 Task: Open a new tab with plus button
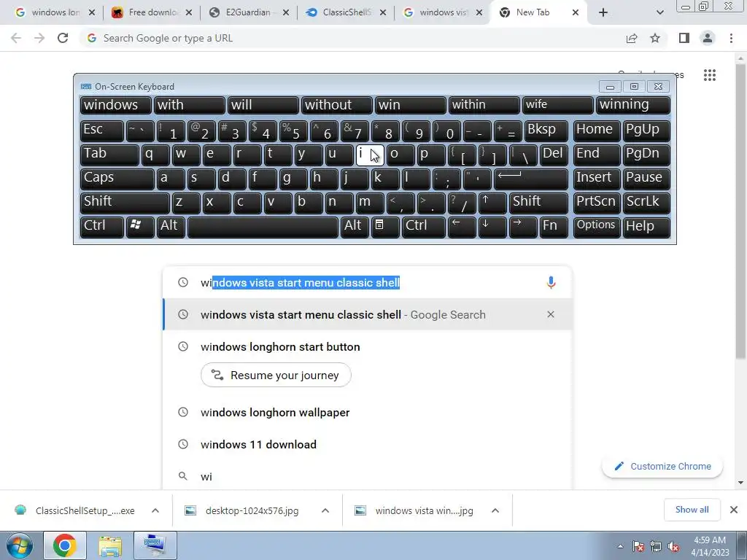coord(603,12)
